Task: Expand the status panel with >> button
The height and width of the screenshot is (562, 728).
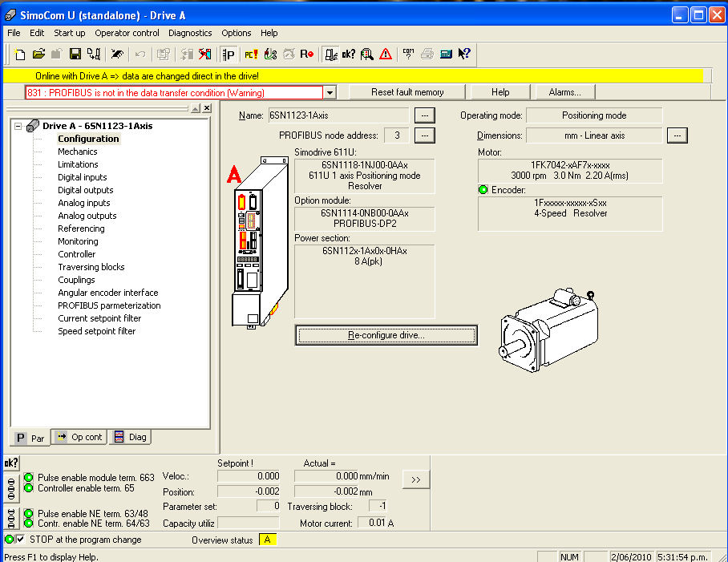Action: pos(415,479)
